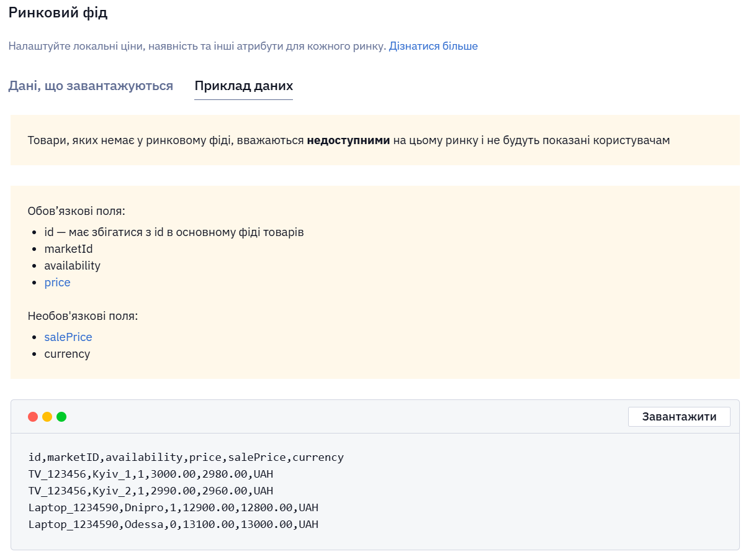Image resolution: width=756 pixels, height=559 pixels.
Task: Click the 'Завантажити' button
Action: tap(679, 417)
